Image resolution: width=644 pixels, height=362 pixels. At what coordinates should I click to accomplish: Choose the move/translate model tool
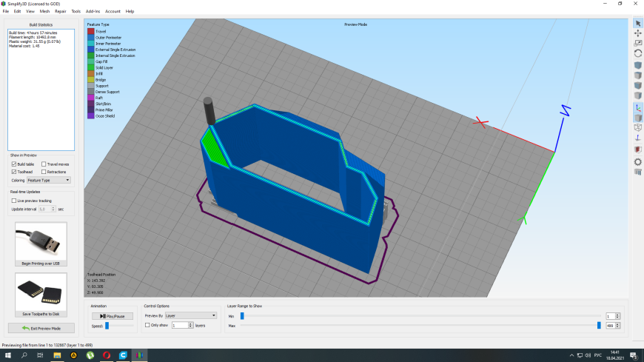[x=638, y=33]
